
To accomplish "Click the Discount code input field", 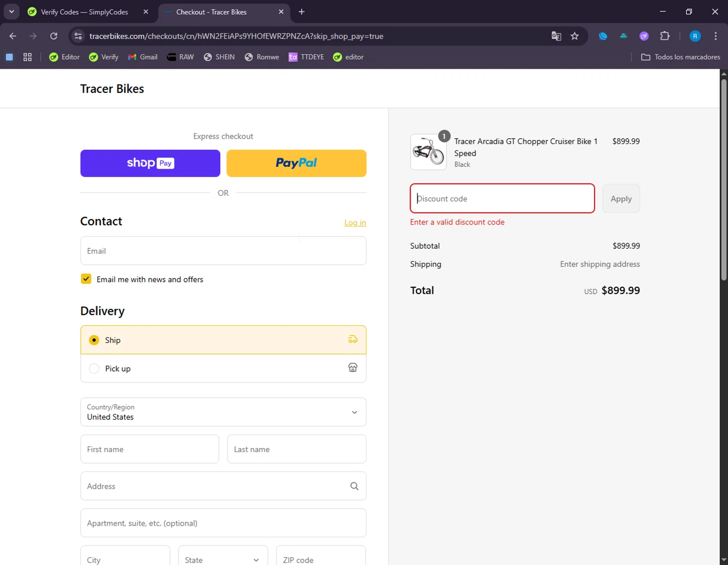I will click(x=502, y=198).
